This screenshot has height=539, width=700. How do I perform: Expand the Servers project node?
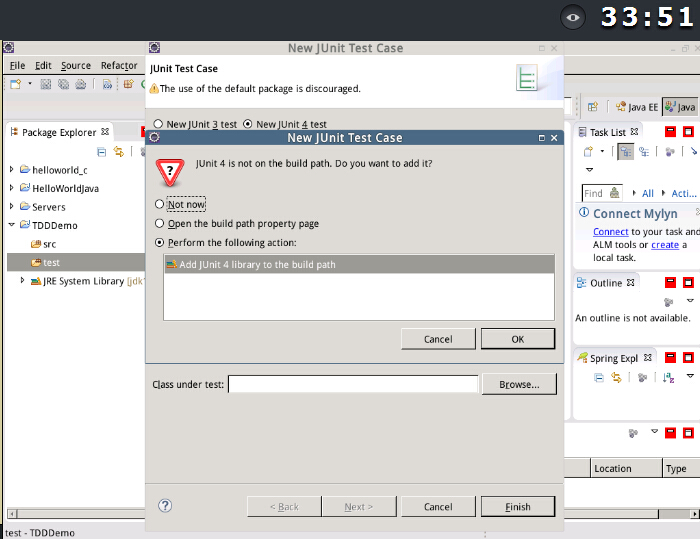coord(12,206)
